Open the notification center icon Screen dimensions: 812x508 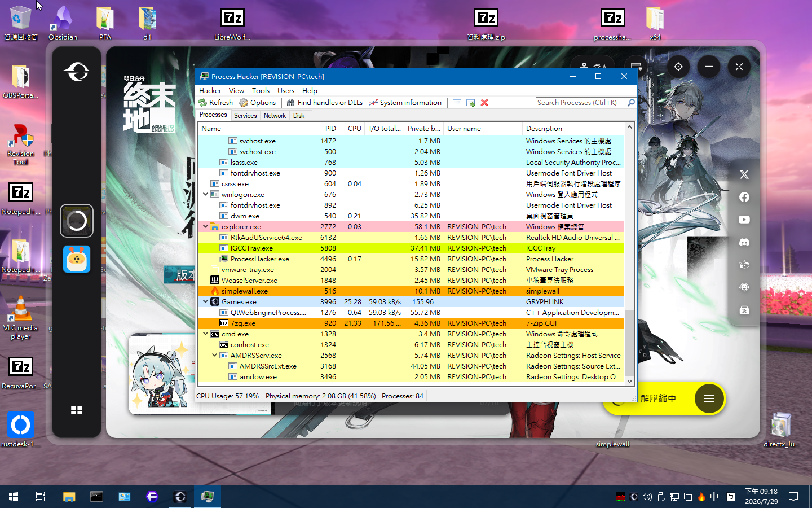pos(793,497)
